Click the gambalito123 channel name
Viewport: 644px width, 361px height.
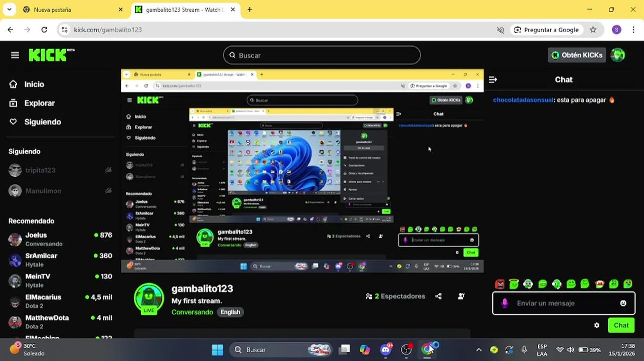tap(202, 289)
